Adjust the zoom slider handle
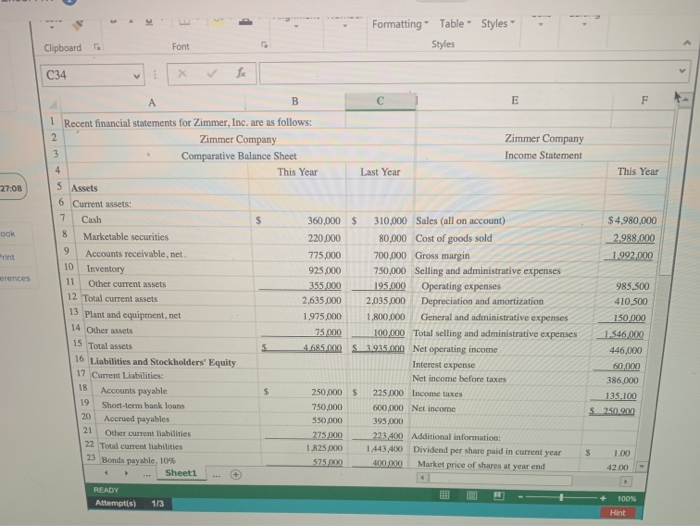Screen dimensions: 700x526 click(x=561, y=497)
